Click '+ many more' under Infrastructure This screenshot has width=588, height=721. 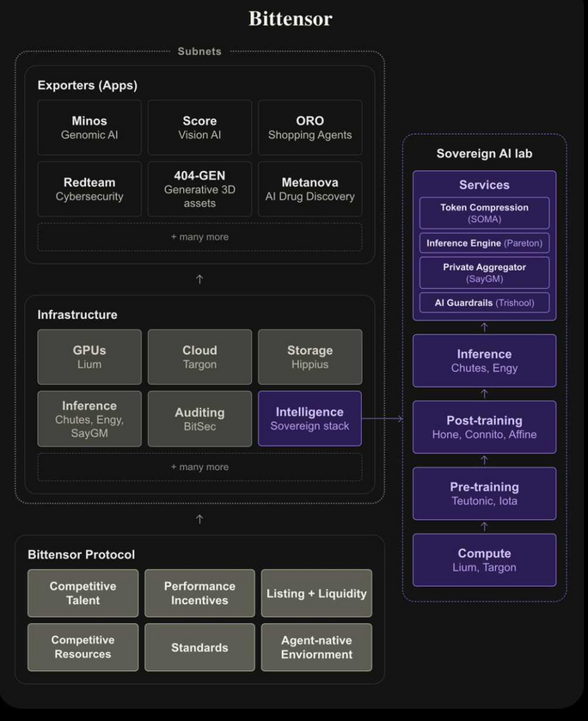point(199,467)
